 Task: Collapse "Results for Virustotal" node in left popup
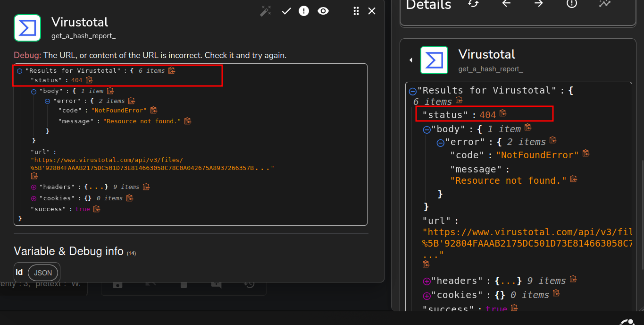[20, 71]
